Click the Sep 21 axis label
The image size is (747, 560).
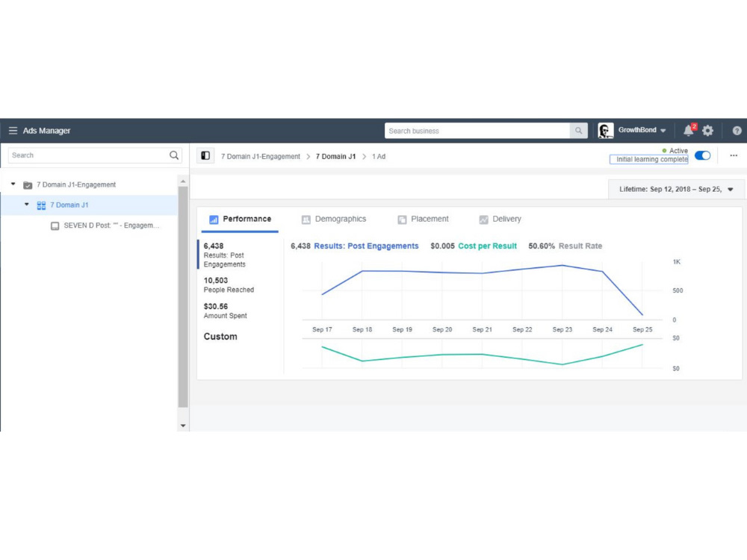pos(482,329)
